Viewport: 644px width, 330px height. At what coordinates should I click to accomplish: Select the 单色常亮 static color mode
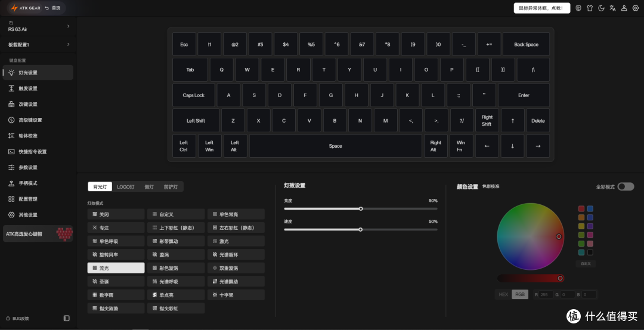click(x=236, y=214)
